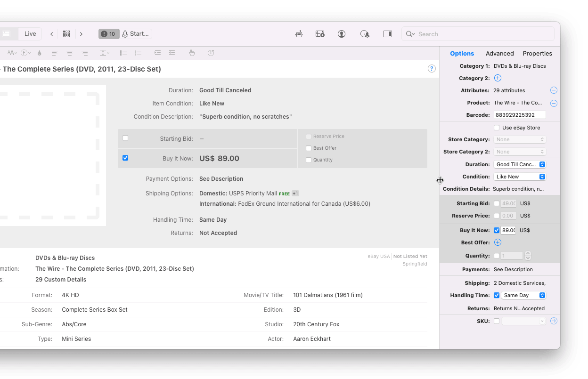Click the 2 Domestic Services shipping value

pos(520,283)
